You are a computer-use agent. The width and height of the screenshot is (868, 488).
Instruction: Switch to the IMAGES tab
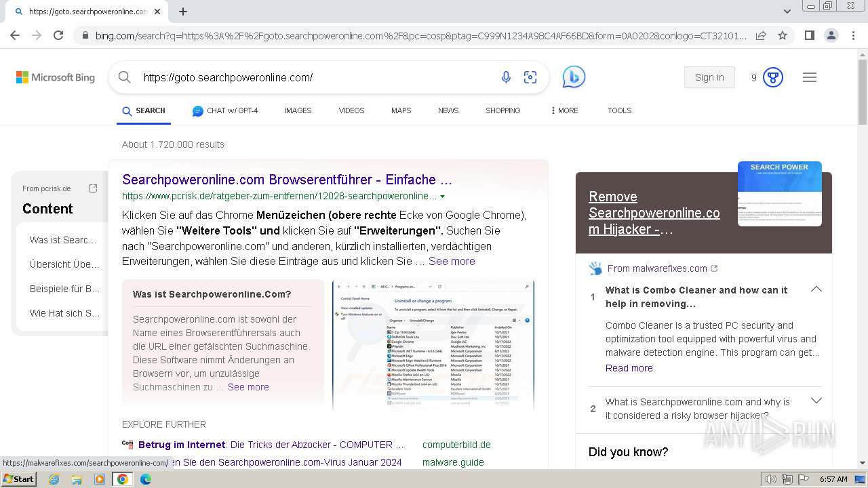298,110
